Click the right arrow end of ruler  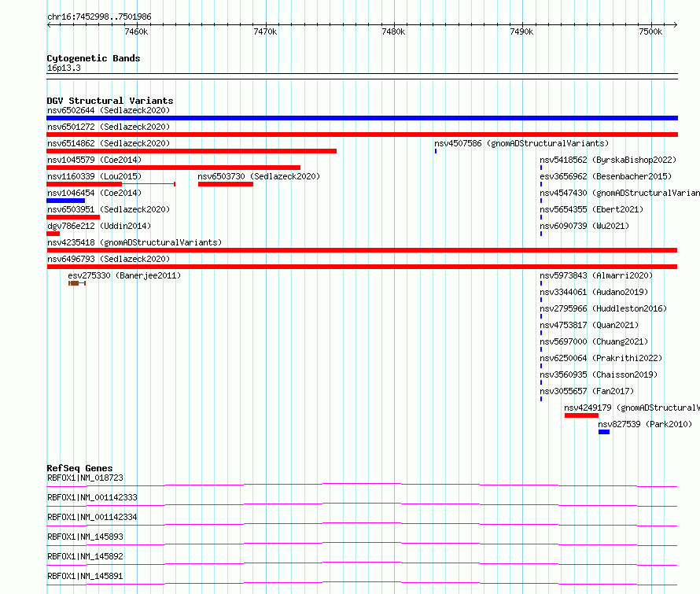pos(676,24)
